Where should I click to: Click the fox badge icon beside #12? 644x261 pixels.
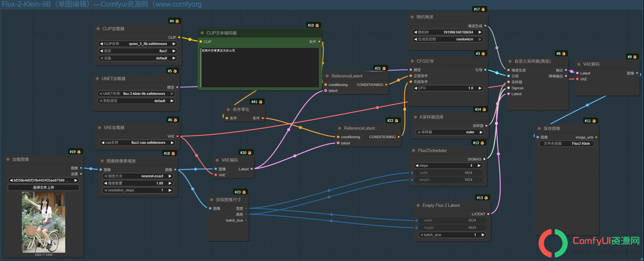(482, 143)
